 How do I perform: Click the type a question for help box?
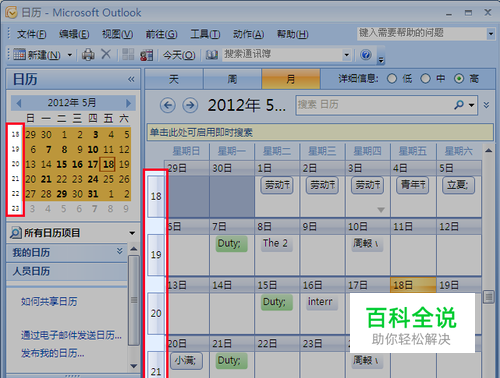tap(422, 33)
